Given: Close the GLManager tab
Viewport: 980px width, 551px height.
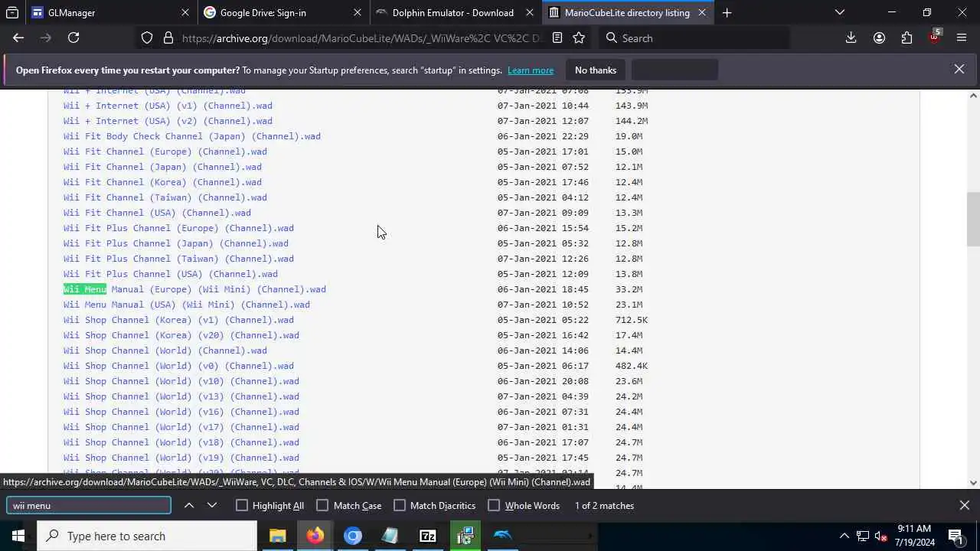Looking at the screenshot, I should coord(185,12).
